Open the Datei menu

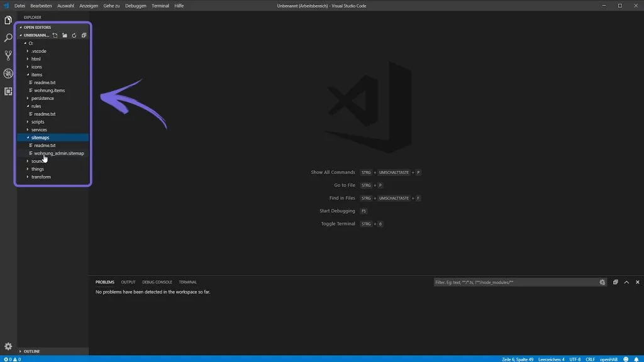pos(19,6)
